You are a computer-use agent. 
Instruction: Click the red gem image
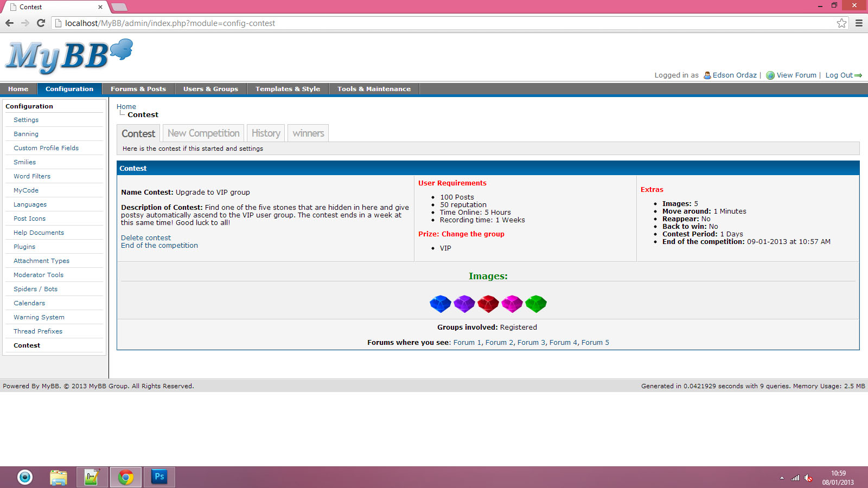pyautogui.click(x=488, y=304)
